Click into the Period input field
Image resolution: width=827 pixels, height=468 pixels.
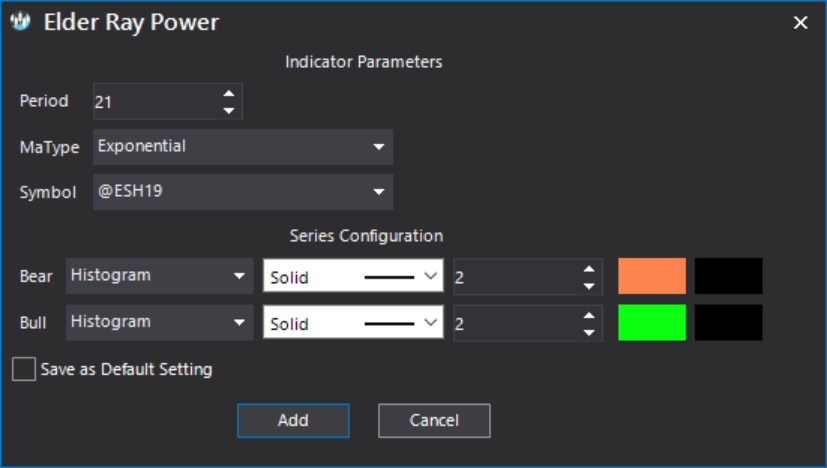click(x=156, y=101)
